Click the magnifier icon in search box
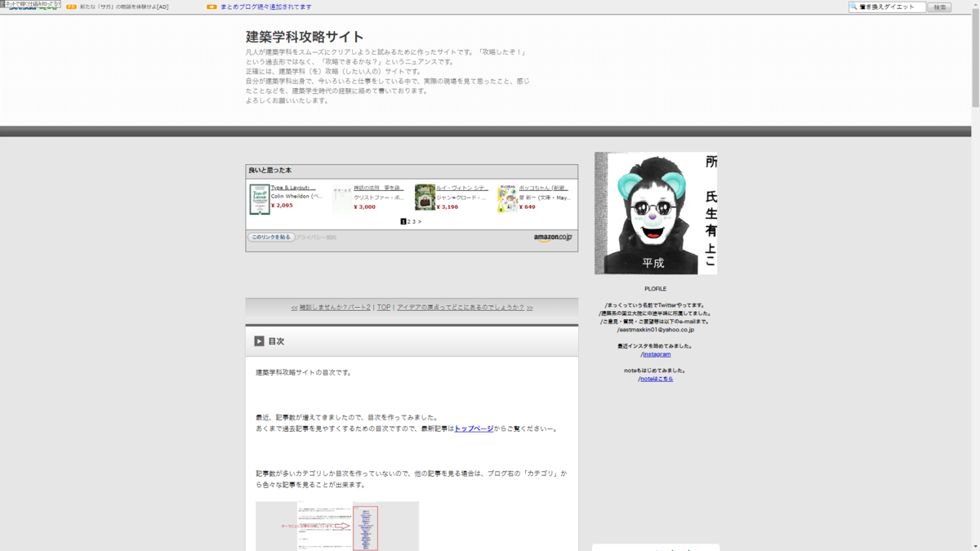Image resolution: width=980 pixels, height=551 pixels. coord(853,7)
